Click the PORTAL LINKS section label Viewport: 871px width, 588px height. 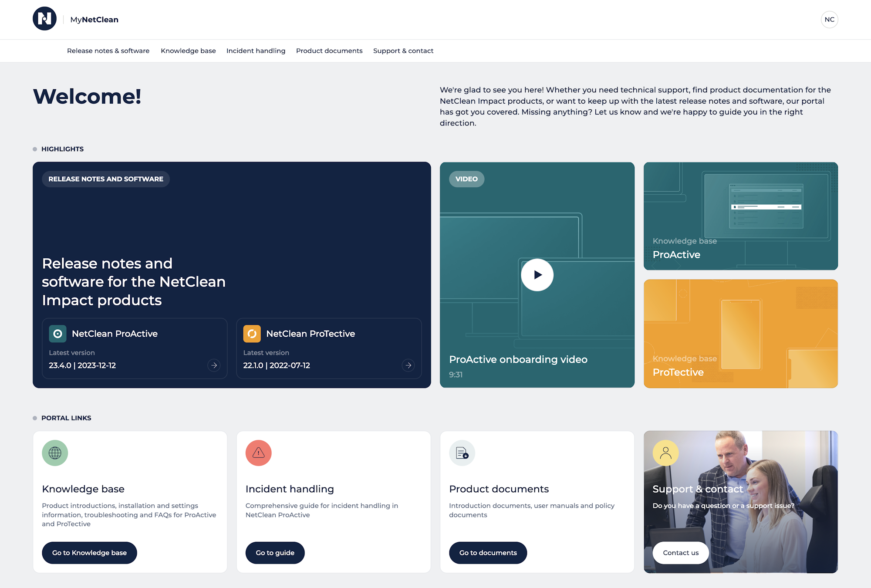[x=66, y=418]
